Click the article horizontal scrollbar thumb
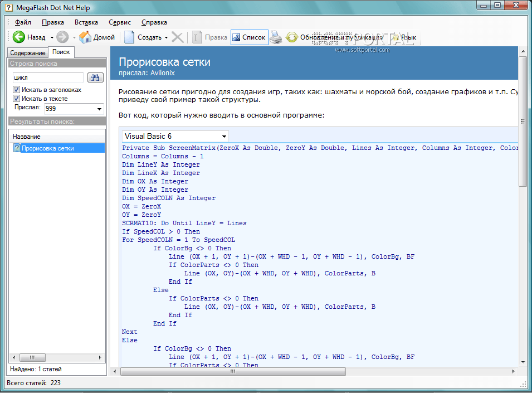 (233, 372)
